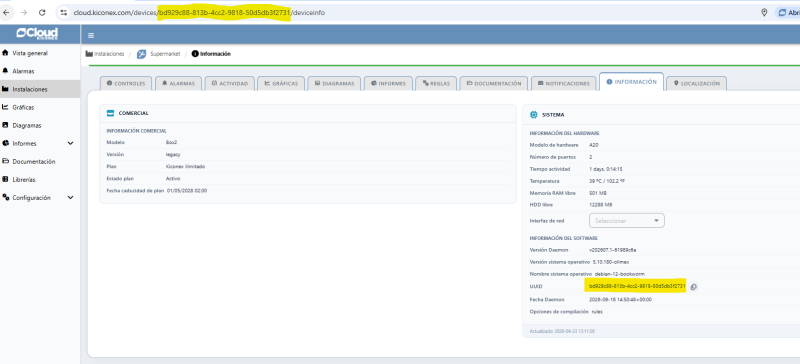Click the Versión Daemon value v202607.1-81989c8a
Viewport: 800px width, 364px height.
(x=612, y=250)
